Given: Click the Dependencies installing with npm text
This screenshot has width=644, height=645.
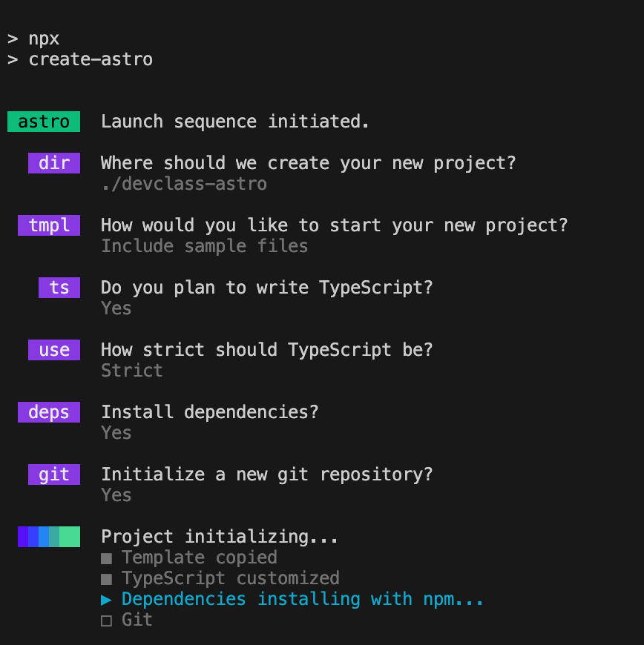Looking at the screenshot, I should click(x=302, y=599).
